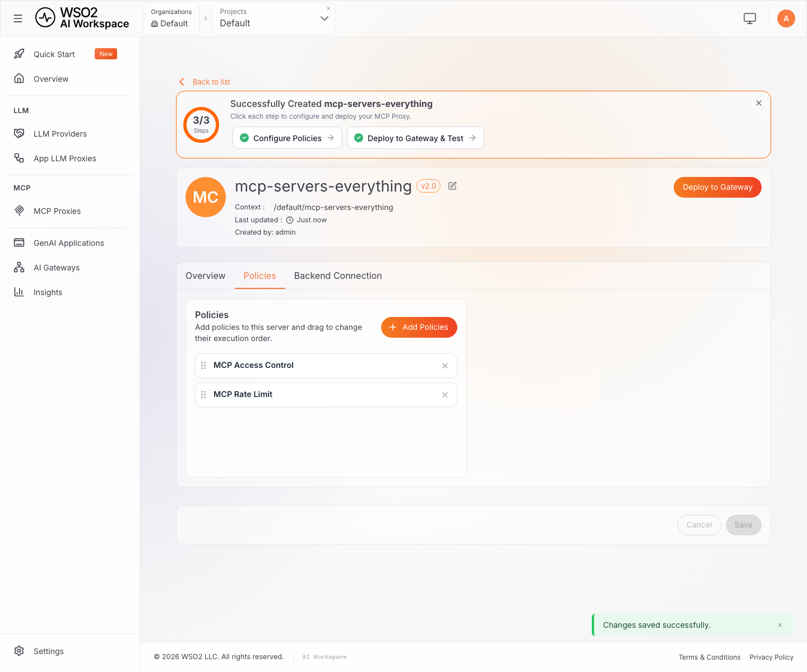
Task: Click the LLM Providers handshake icon
Action: [19, 133]
